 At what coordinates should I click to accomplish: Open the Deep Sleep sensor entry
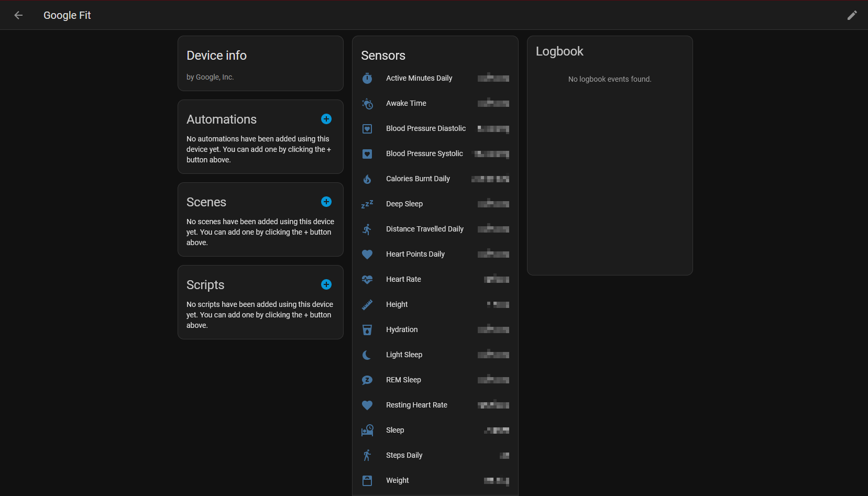[435, 204]
